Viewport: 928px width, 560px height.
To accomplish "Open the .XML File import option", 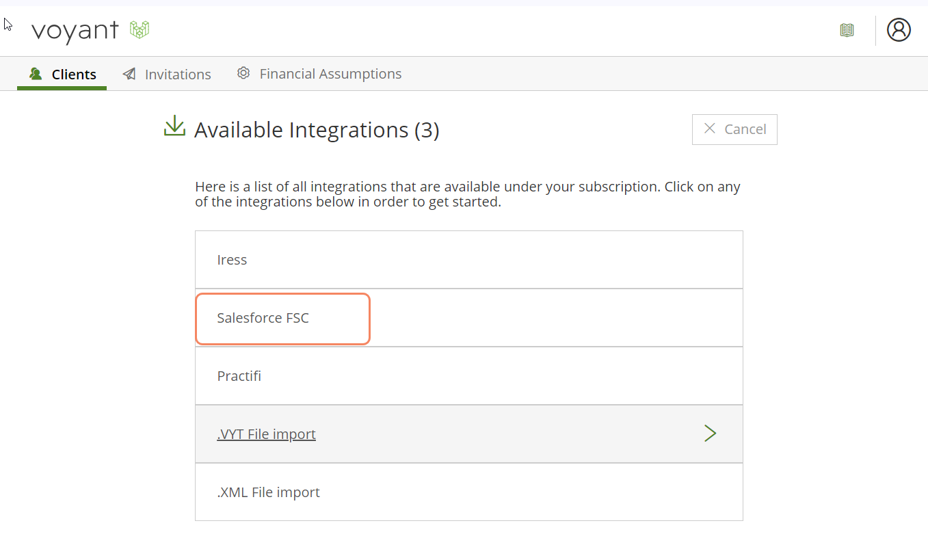I will (469, 492).
